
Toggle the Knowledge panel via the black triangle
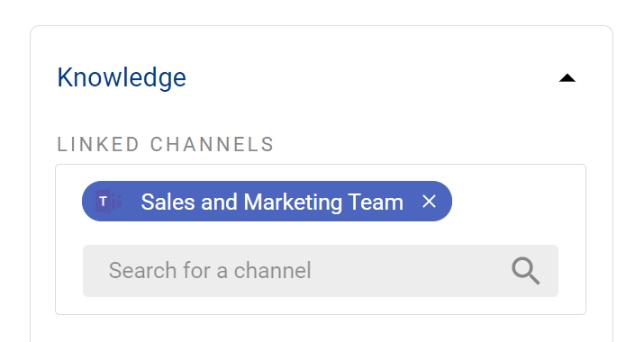point(567,78)
